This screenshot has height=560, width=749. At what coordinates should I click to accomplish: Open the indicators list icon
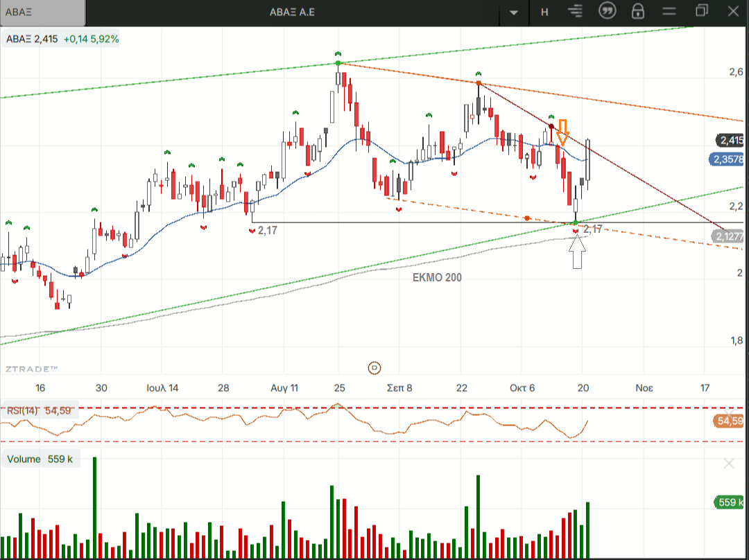[574, 12]
